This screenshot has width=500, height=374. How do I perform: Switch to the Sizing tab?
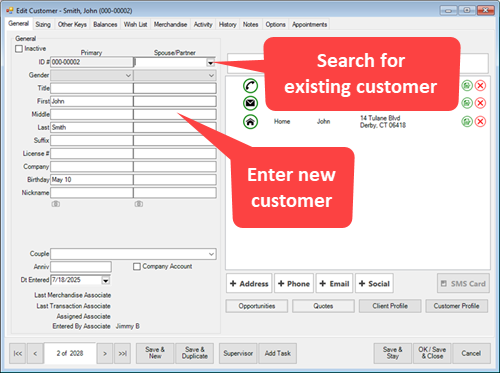(43, 24)
